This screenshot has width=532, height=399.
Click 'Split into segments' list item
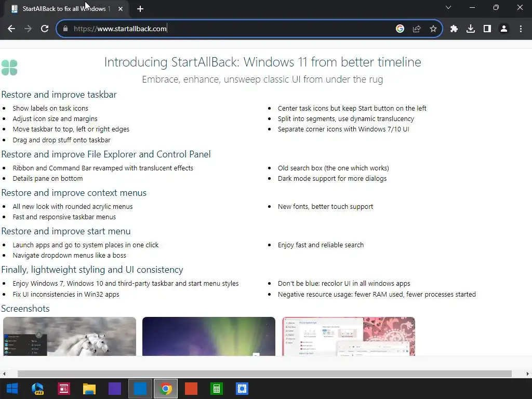point(345,119)
